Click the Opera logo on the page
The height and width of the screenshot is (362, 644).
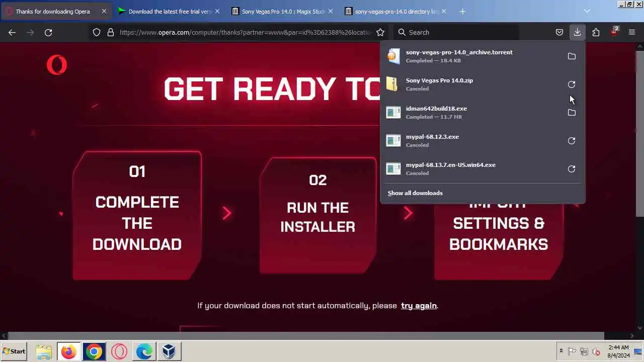(56, 65)
